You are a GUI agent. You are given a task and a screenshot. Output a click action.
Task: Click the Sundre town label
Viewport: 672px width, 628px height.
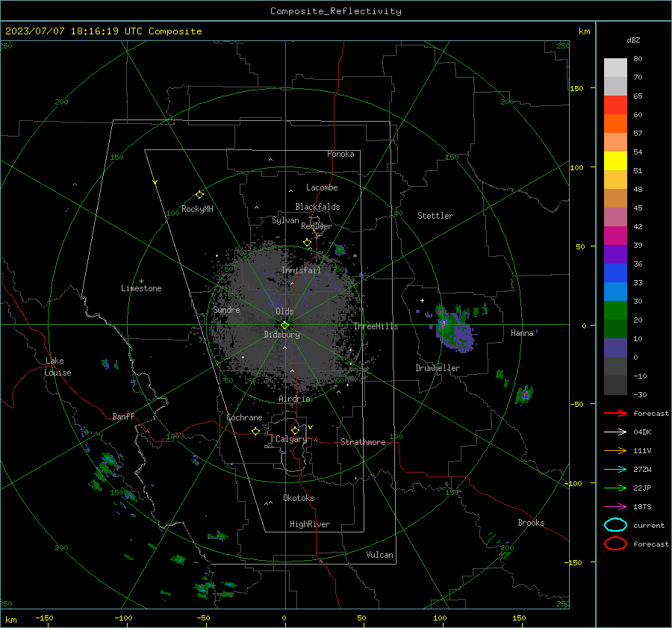(226, 309)
